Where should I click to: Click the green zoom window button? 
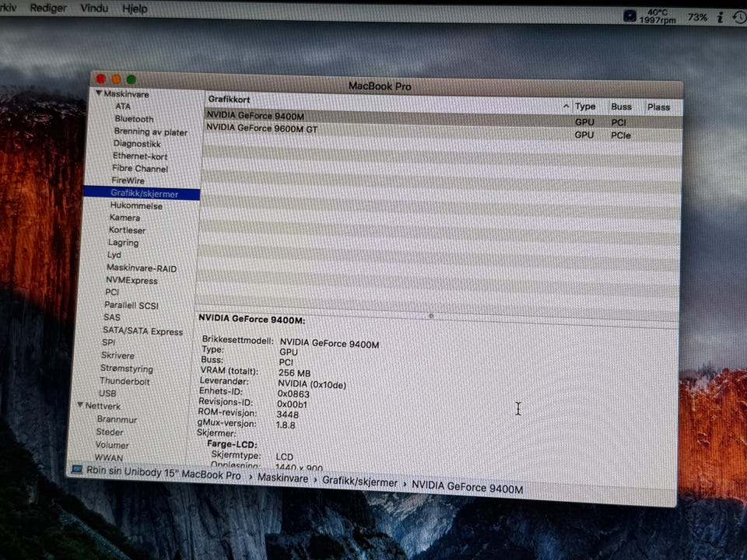132,79
